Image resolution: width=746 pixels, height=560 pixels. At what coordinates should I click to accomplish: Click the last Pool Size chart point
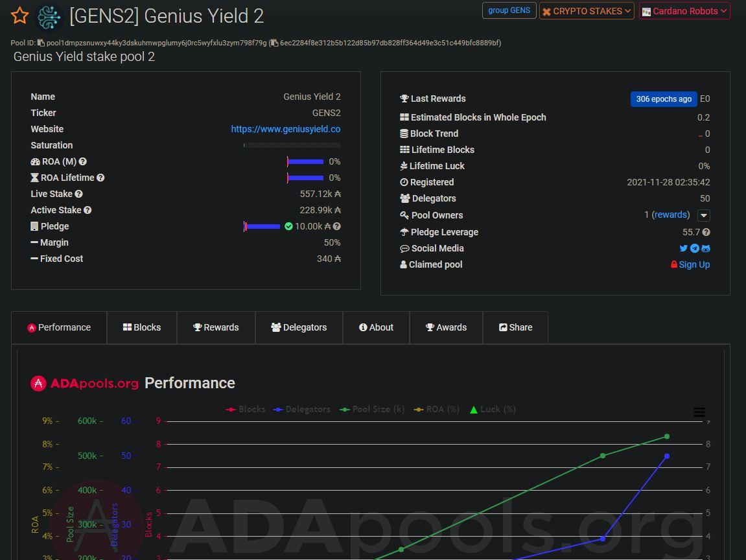click(667, 436)
